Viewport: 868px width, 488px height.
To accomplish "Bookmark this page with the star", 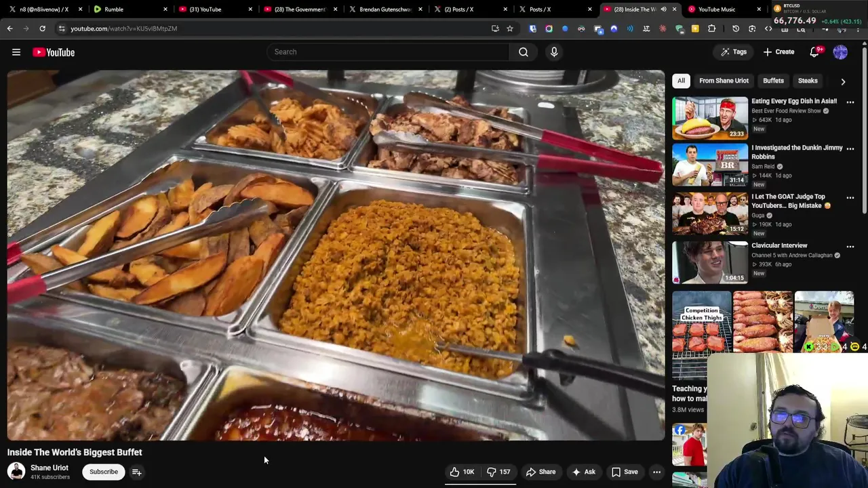I will 510,28.
